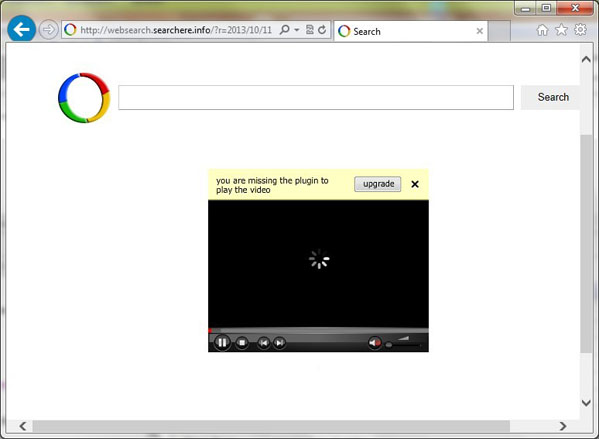599x439 pixels.
Task: Open the Home page icon
Action: point(542,30)
